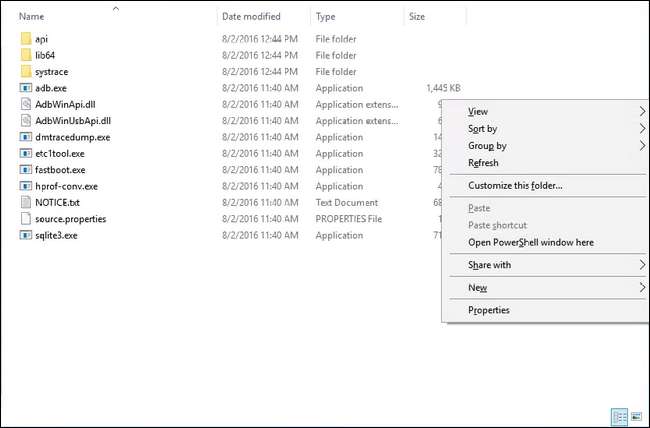The image size is (650, 428).
Task: Open the Sort by submenu
Action: click(x=547, y=129)
